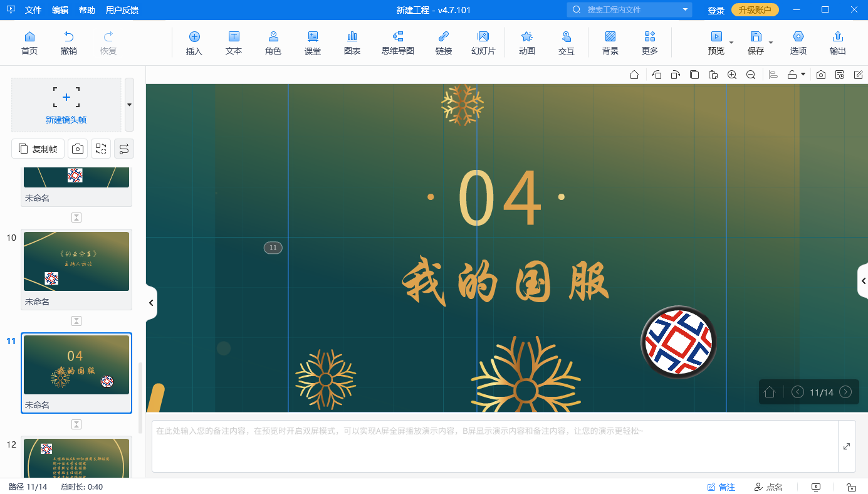Click 新建镜头帧 new frame button
Viewport: 868px width, 494px height.
[x=66, y=105]
